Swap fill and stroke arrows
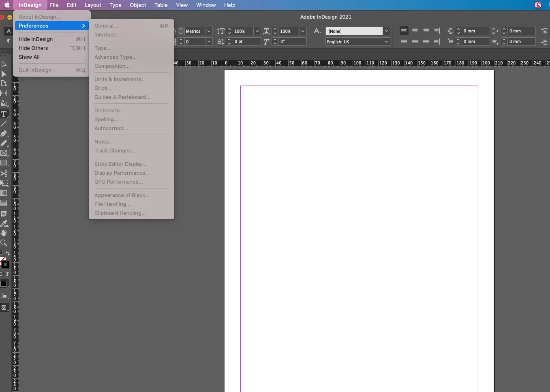 pyautogui.click(x=7, y=253)
